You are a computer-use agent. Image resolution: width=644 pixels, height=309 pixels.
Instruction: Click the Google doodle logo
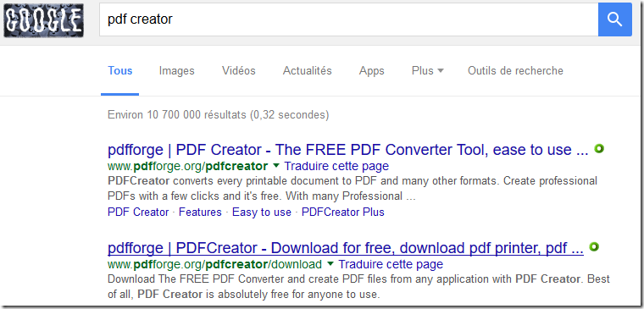[43, 20]
